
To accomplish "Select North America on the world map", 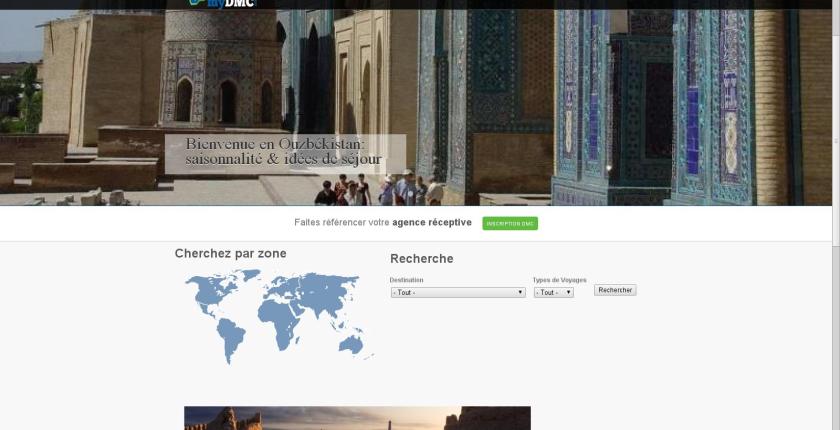I will (x=212, y=292).
